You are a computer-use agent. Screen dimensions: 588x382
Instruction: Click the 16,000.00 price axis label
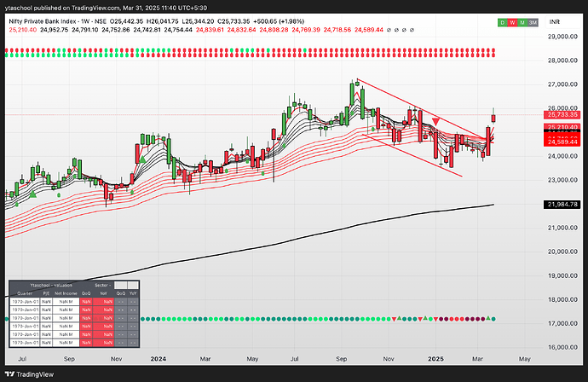562,347
